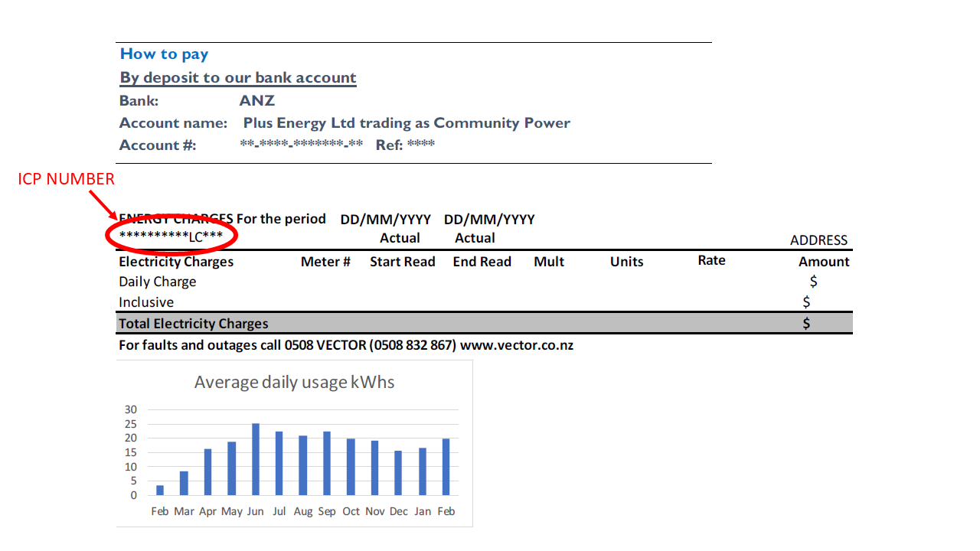The width and height of the screenshot is (980, 551).
Task: Click the ADDRESS placeholder text
Action: tap(818, 240)
